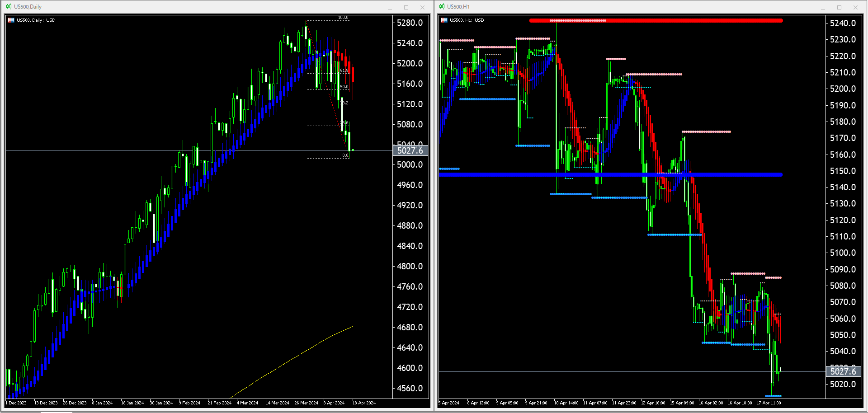Select the 'US500,H1' window title text
This screenshot has height=413, width=868.
click(458, 7)
